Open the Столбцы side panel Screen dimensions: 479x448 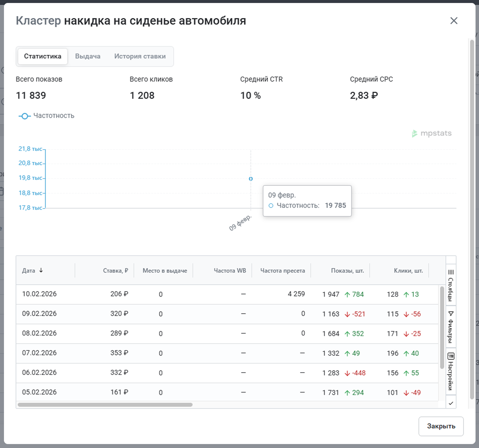click(451, 285)
